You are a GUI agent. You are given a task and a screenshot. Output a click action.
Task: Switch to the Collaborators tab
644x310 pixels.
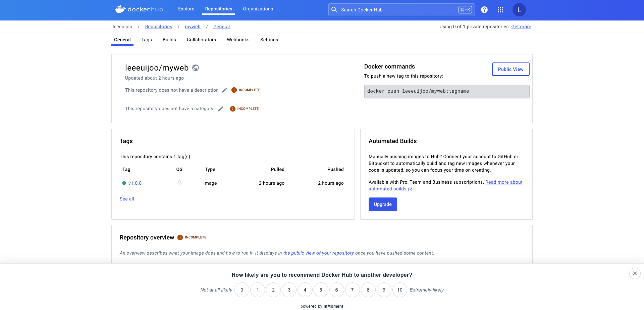click(201, 40)
